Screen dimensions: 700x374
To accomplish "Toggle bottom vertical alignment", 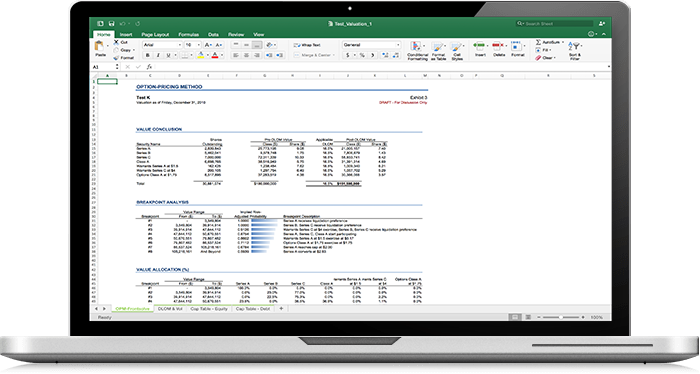I will tap(257, 45).
